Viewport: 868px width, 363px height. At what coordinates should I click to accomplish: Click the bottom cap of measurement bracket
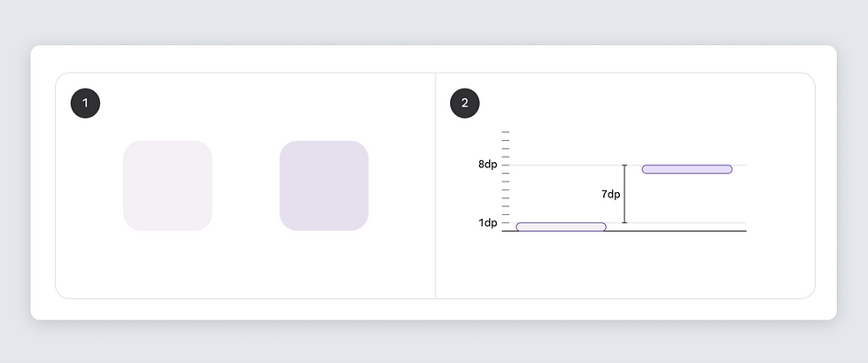pos(624,222)
